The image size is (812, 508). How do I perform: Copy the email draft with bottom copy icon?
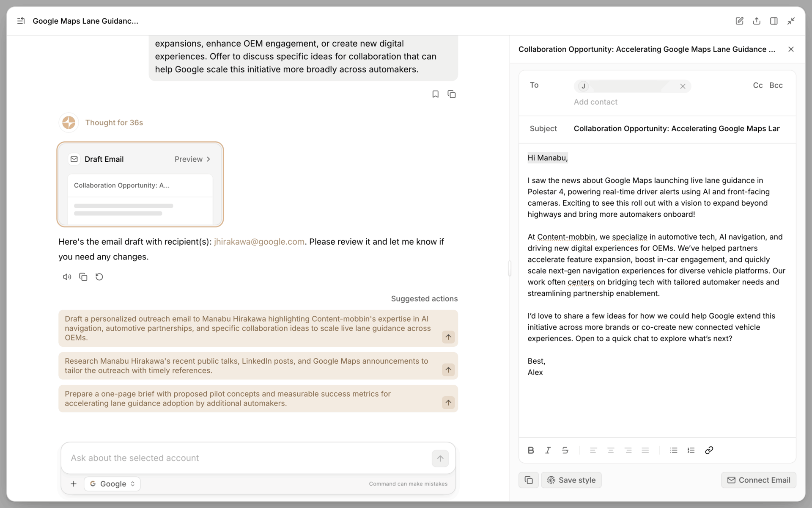pyautogui.click(x=529, y=480)
